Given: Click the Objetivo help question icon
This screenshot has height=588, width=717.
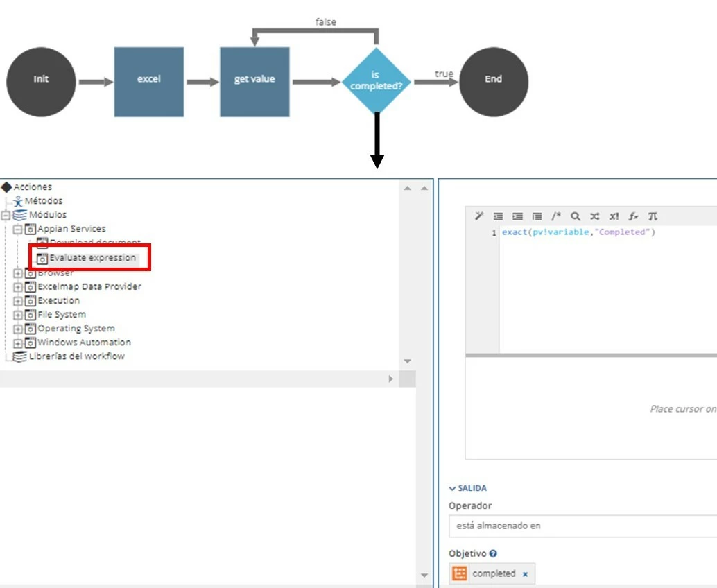Looking at the screenshot, I should (x=493, y=553).
